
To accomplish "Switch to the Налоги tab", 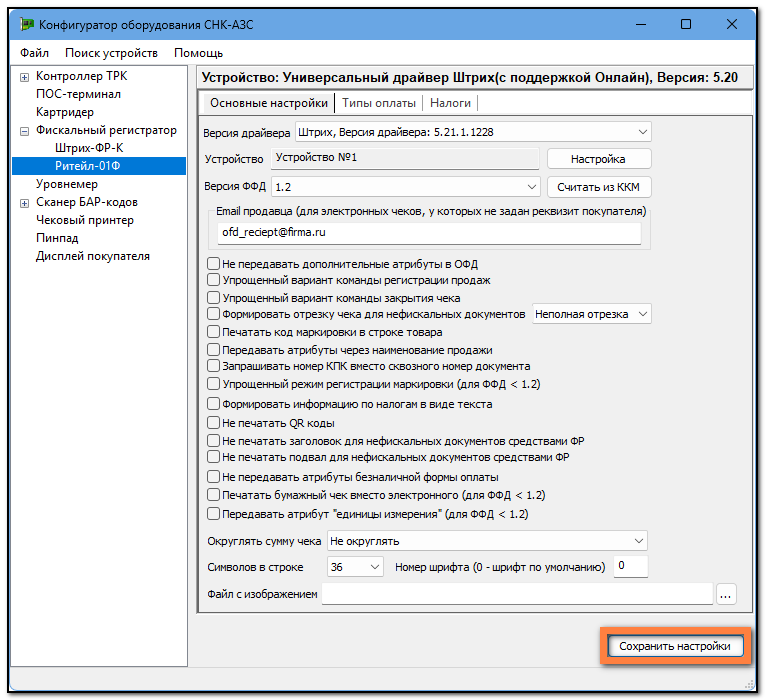I will (x=450, y=103).
